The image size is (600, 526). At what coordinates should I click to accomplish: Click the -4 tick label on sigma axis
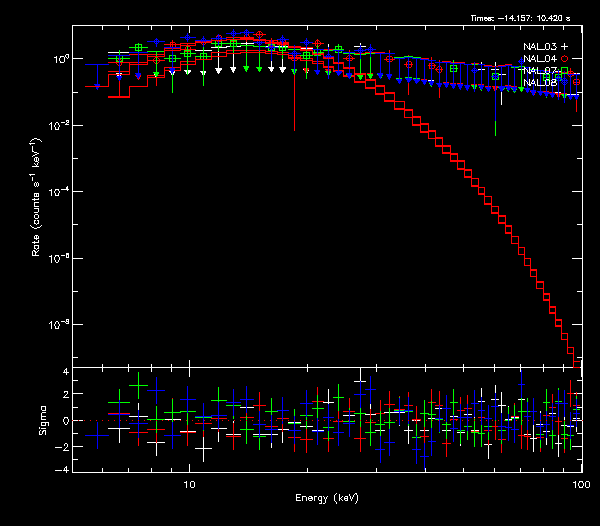click(x=61, y=469)
